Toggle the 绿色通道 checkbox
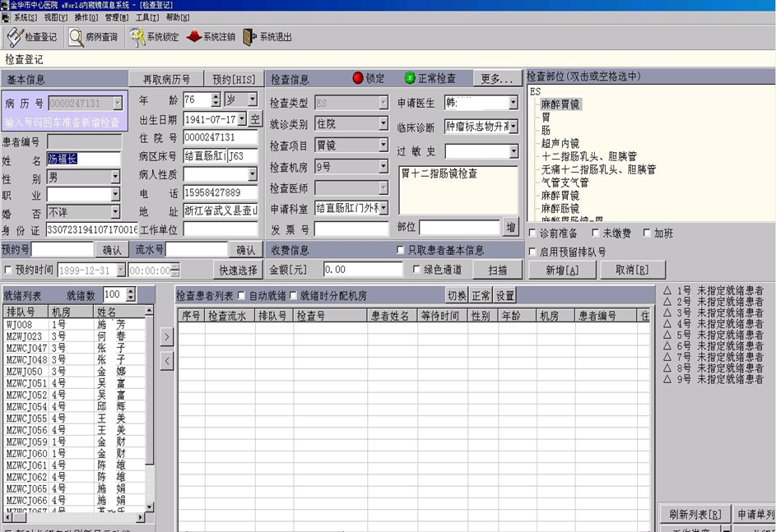Image resolution: width=776 pixels, height=532 pixels. (x=416, y=270)
